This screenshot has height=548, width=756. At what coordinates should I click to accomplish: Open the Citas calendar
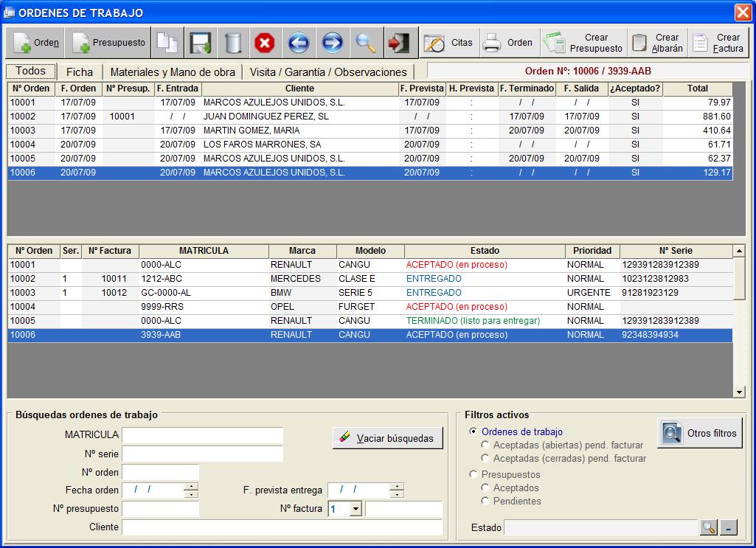[x=449, y=43]
